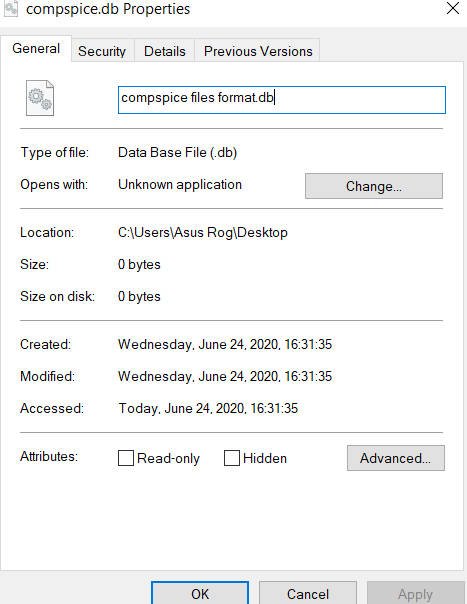The height and width of the screenshot is (604, 467).
Task: Close the compspice.db Properties dialog
Action: click(452, 8)
